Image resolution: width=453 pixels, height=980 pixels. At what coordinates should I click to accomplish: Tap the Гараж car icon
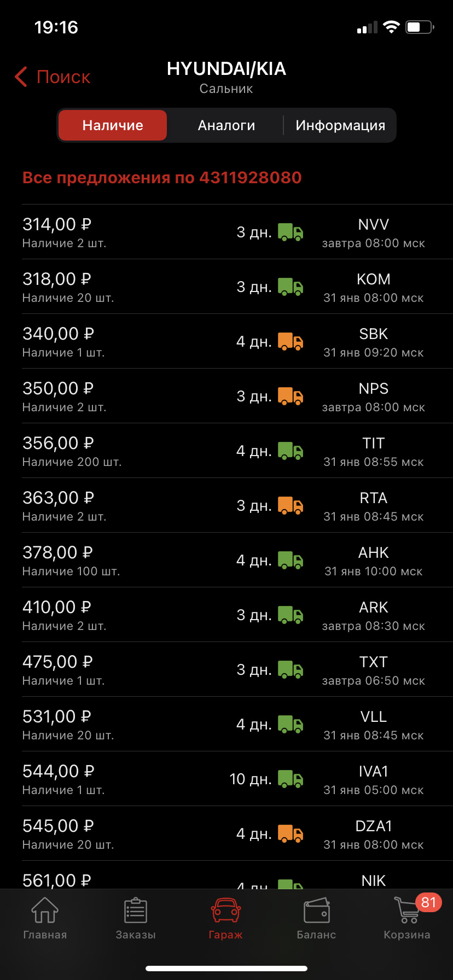coord(226,911)
